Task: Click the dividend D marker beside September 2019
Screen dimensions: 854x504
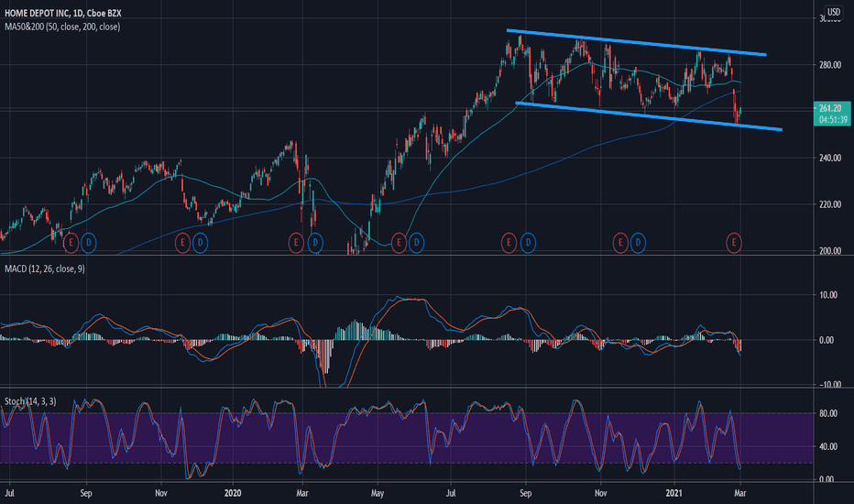Action: [x=88, y=243]
